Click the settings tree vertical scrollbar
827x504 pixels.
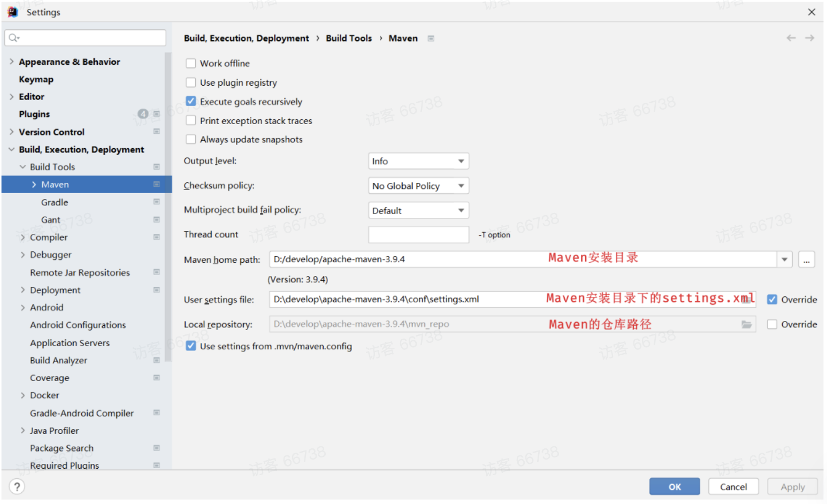click(169, 207)
